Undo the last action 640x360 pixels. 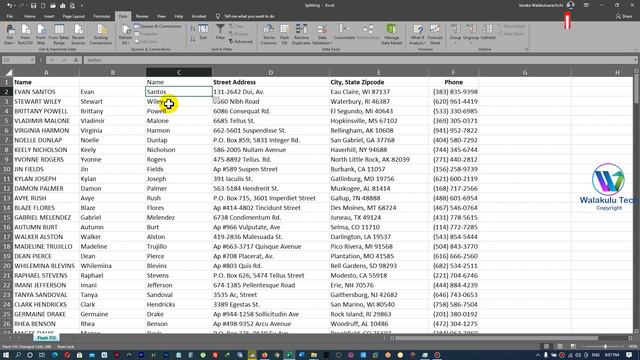point(9,5)
